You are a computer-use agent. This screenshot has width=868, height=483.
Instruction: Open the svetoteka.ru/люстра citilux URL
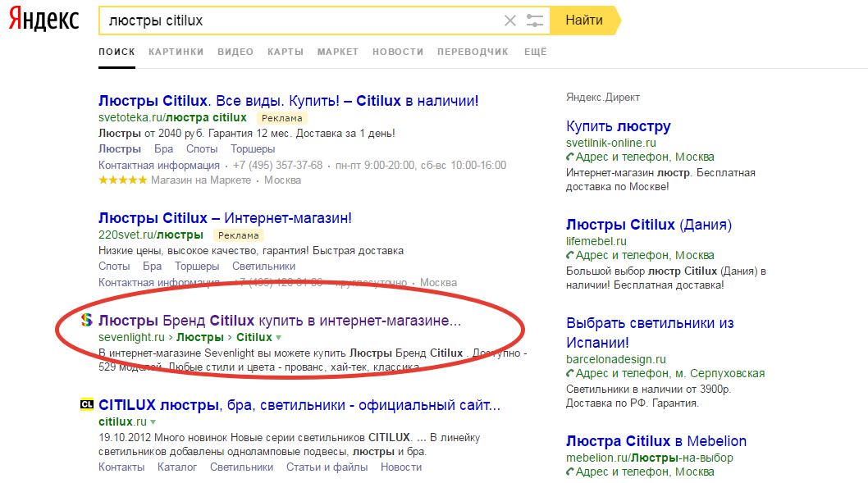click(x=172, y=117)
